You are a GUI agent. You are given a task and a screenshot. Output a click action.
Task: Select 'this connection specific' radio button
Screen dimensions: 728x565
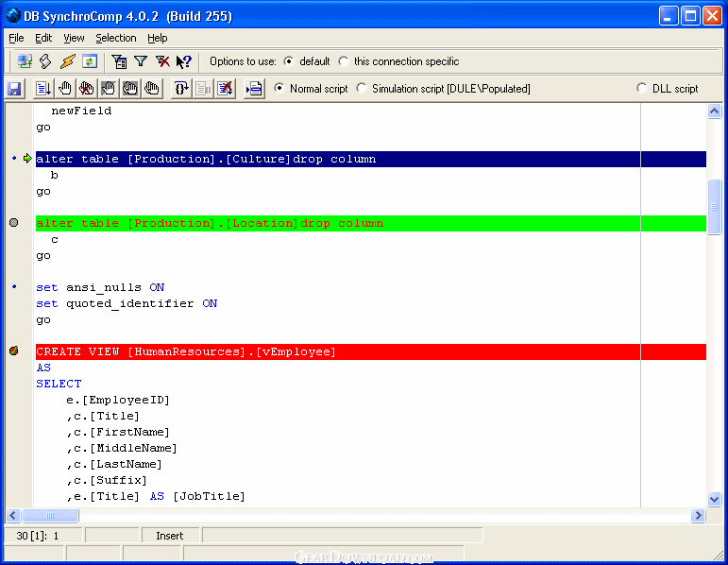344,61
